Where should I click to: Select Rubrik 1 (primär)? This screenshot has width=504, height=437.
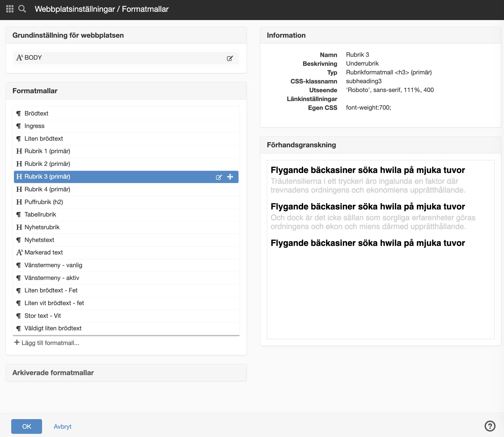(x=126, y=151)
